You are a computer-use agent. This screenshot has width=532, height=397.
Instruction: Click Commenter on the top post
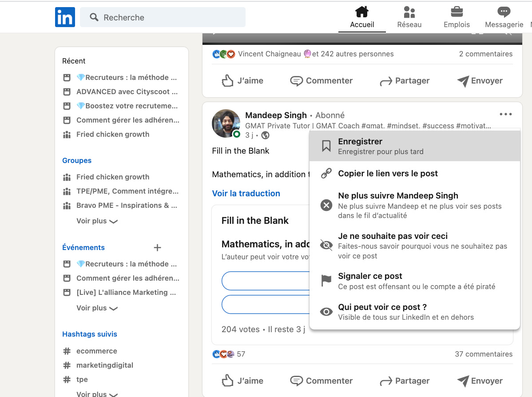coord(322,81)
